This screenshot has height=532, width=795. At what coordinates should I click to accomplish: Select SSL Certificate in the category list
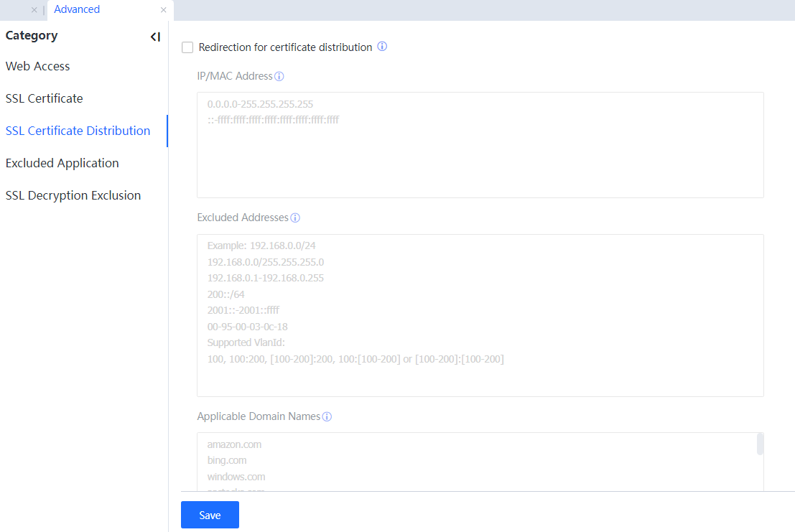coord(45,98)
